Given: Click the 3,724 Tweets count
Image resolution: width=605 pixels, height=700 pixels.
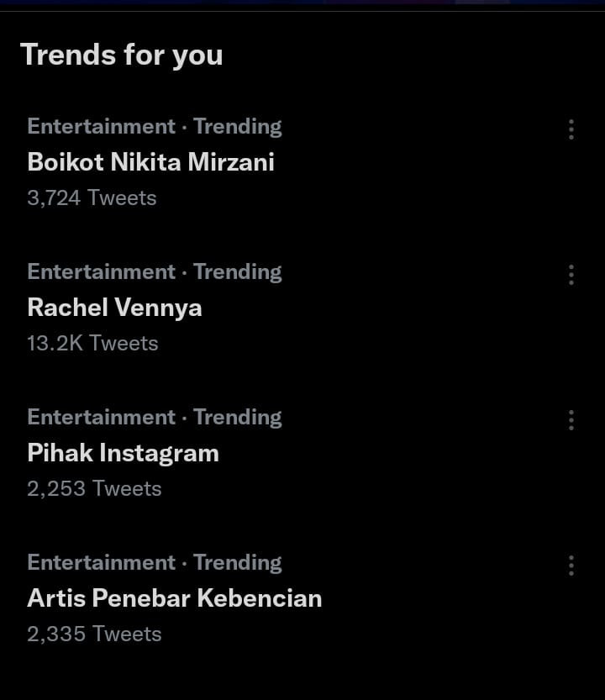Looking at the screenshot, I should point(92,198).
